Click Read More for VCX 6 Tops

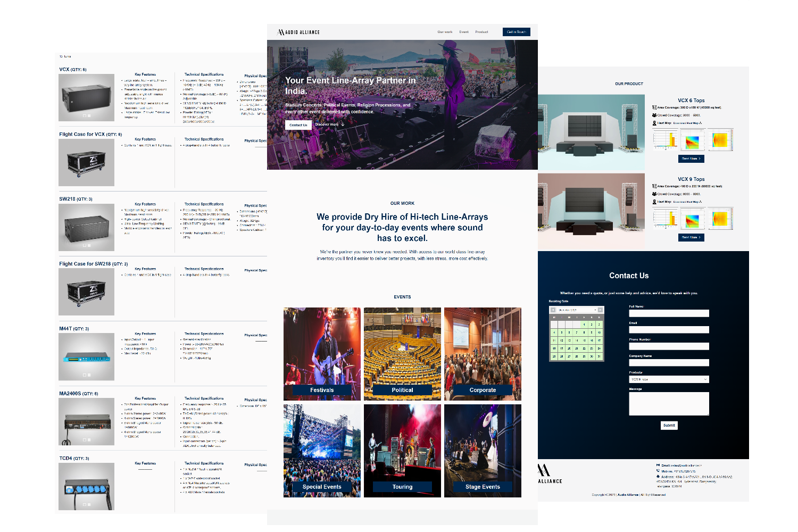pos(691,159)
